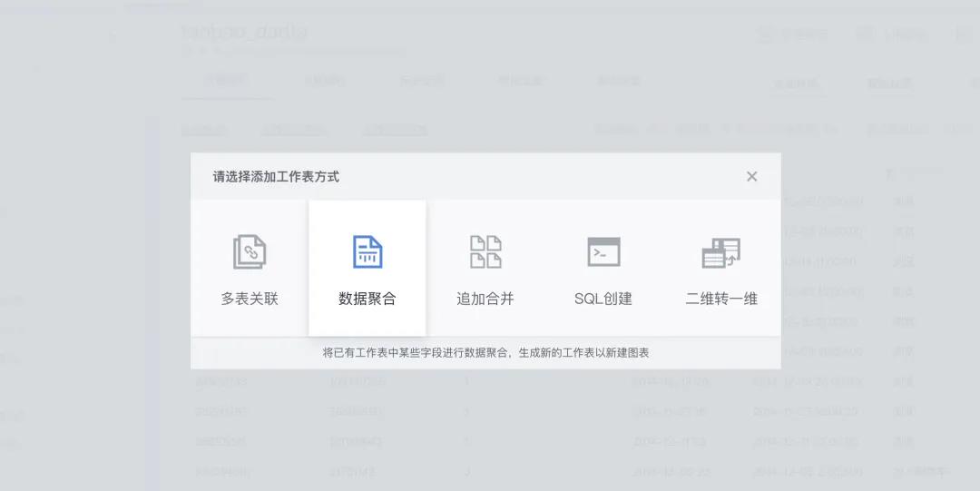Choose the 二维转一维 label
The image size is (980, 491).
click(x=721, y=299)
